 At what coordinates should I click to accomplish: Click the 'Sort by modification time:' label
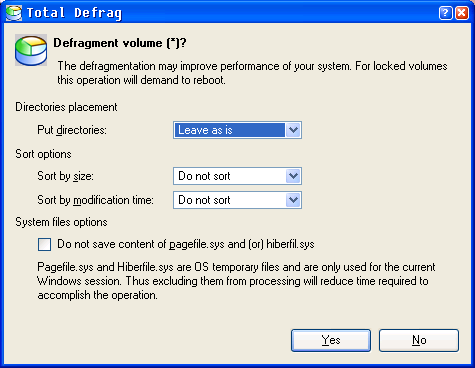[x=95, y=200]
